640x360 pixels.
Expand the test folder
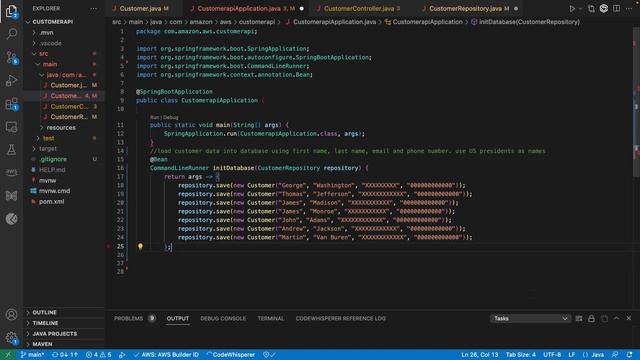click(48, 138)
